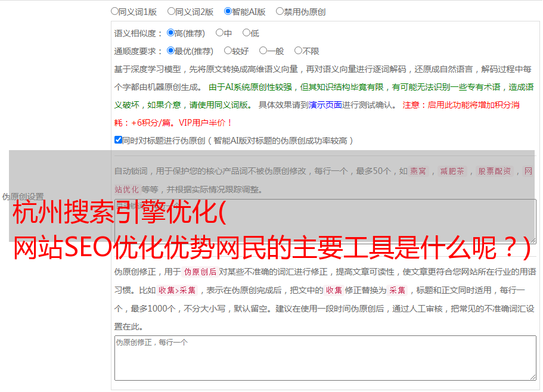Click the 伪原创设置 section label
The image size is (543, 392).
(x=23, y=197)
